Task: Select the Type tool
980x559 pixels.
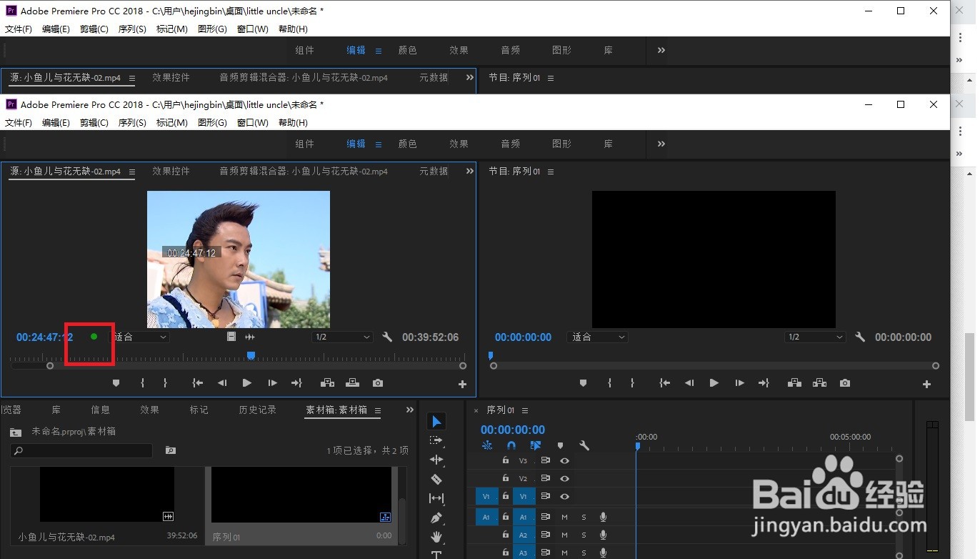Action: 436,554
